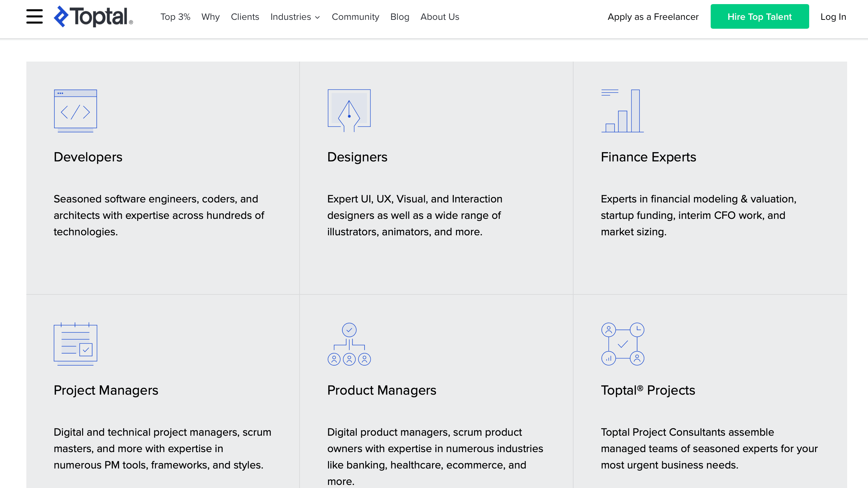Click the Toptal Projects network diagram icon
The height and width of the screenshot is (488, 868).
623,344
